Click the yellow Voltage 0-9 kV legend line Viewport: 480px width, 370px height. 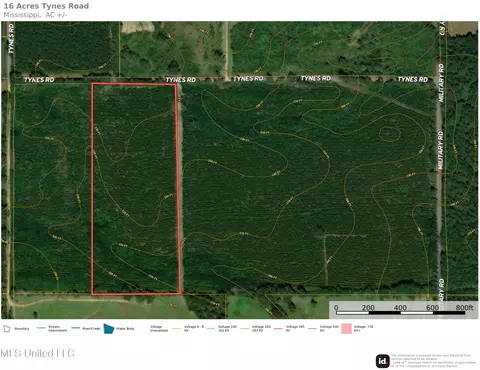(176, 329)
